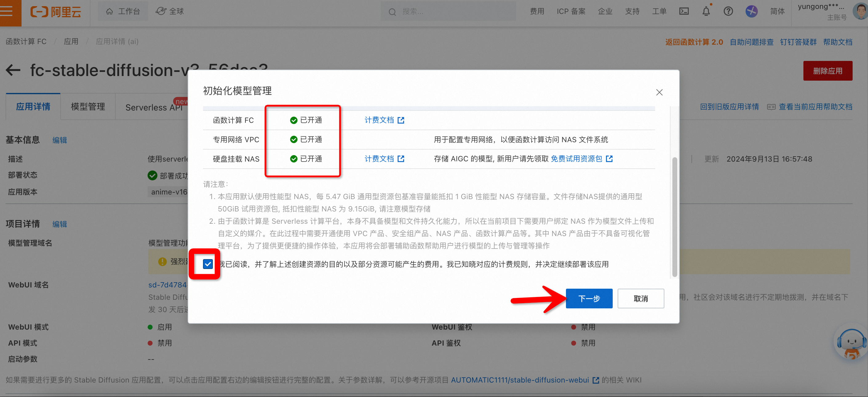Edit 基本信息 section
The height and width of the screenshot is (397, 868).
click(x=60, y=140)
